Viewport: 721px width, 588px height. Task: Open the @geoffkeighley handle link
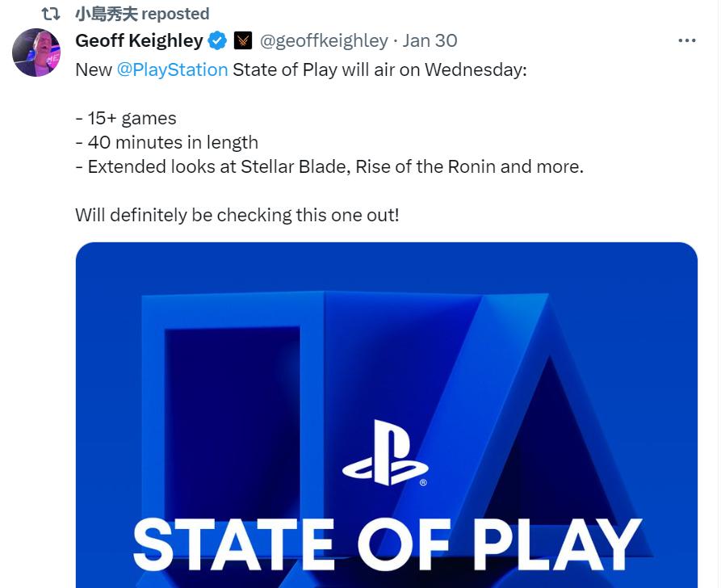[x=324, y=40]
